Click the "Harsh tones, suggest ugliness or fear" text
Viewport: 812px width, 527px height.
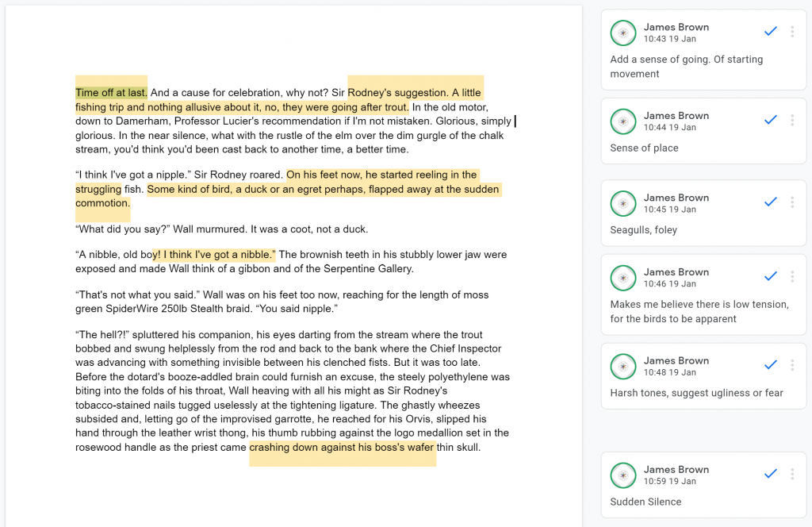pos(696,393)
